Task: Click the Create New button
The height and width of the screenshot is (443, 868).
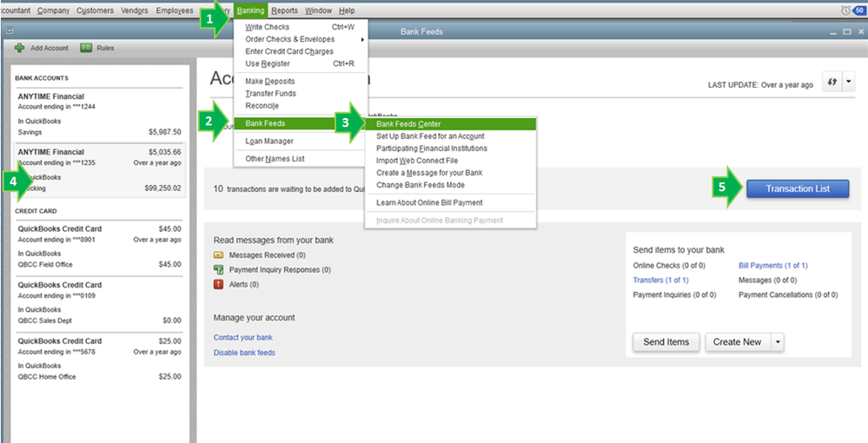Action: [x=738, y=342]
